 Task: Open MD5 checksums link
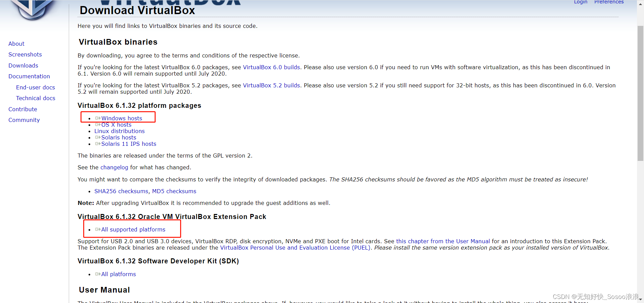174,191
